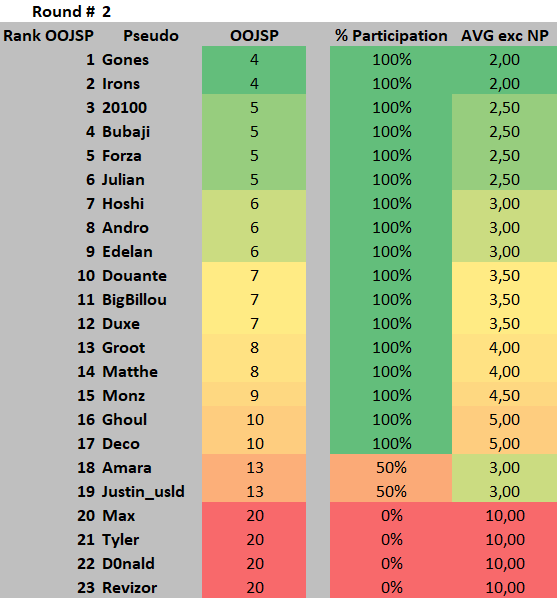Click the Pseudo column header
The height and width of the screenshot is (598, 559).
(x=150, y=35)
